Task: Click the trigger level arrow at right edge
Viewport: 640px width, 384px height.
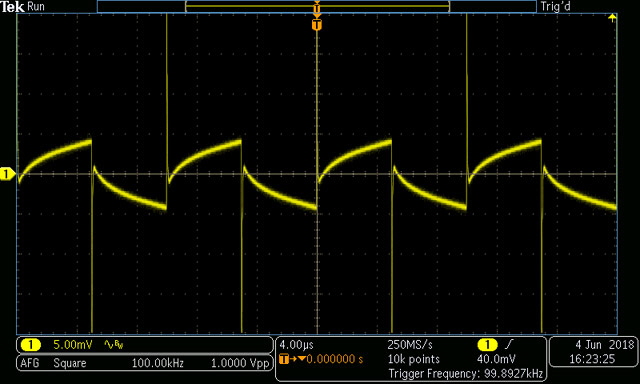Action: click(612, 18)
